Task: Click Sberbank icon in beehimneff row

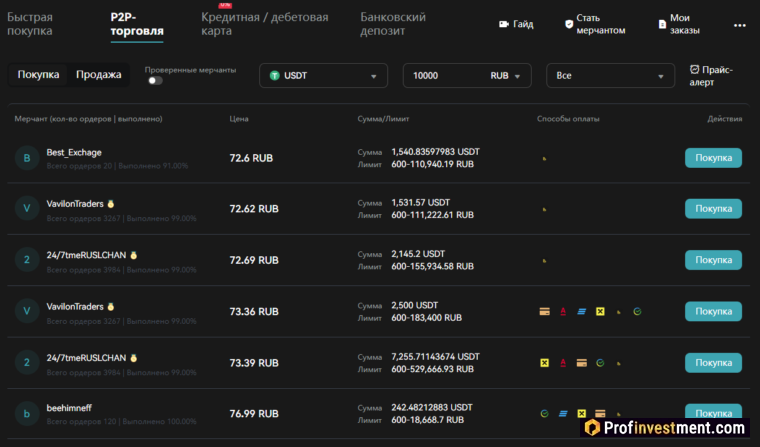Action: click(544, 414)
